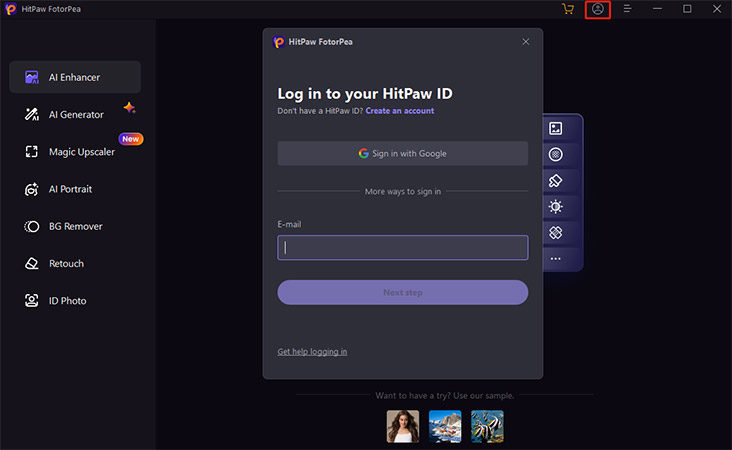732x450 pixels.
Task: Click the Google G logo
Action: (364, 154)
